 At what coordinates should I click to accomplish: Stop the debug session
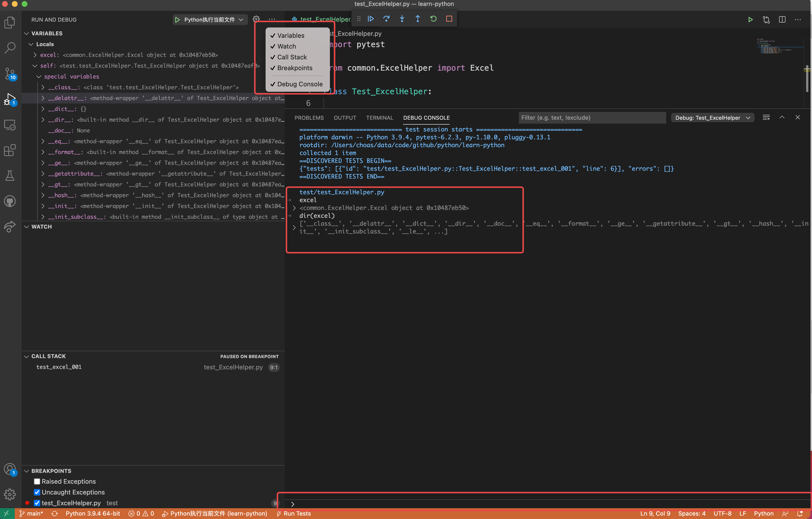pyautogui.click(x=449, y=19)
